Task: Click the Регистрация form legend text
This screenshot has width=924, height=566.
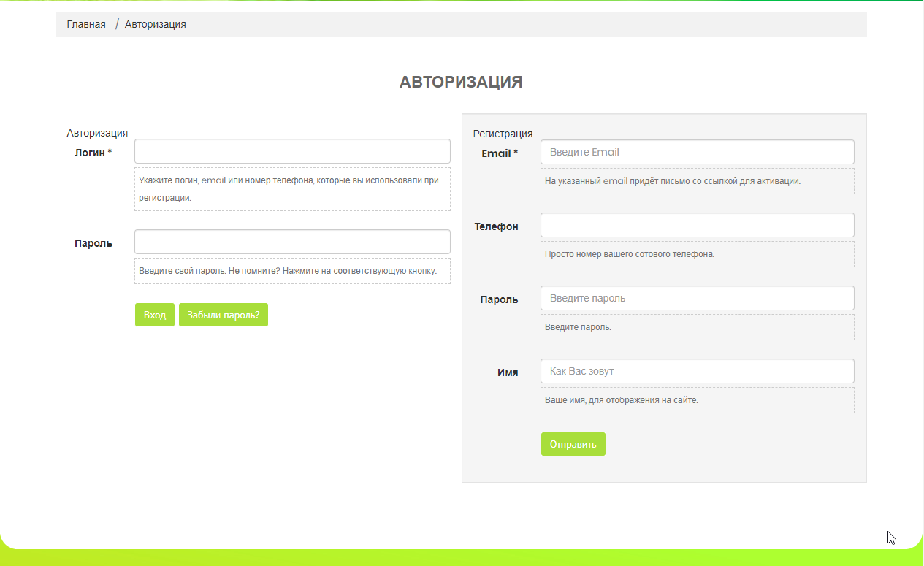Action: 503,134
